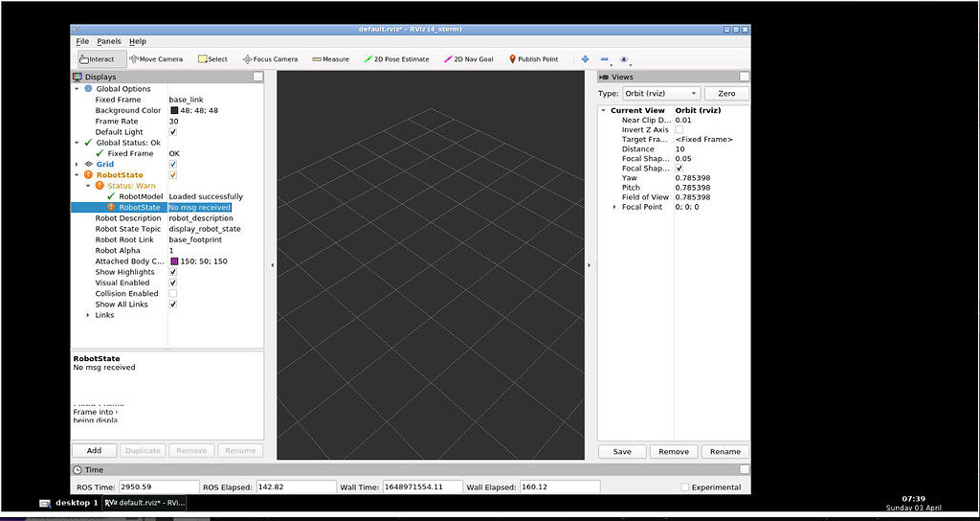
Task: Enable the Collision Enabled checkbox
Action: pos(173,294)
